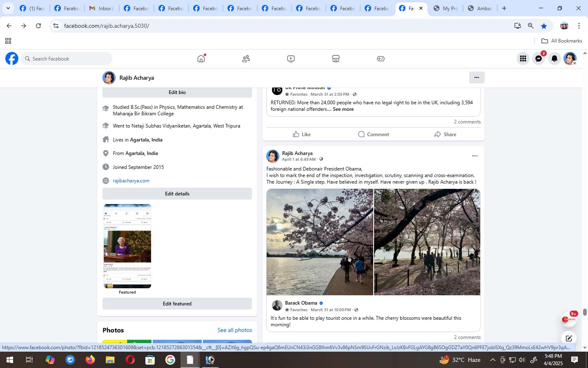The width and height of the screenshot is (588, 368).
Task: Open April 1 at 6:49 AM timestamp
Action: 299,159
